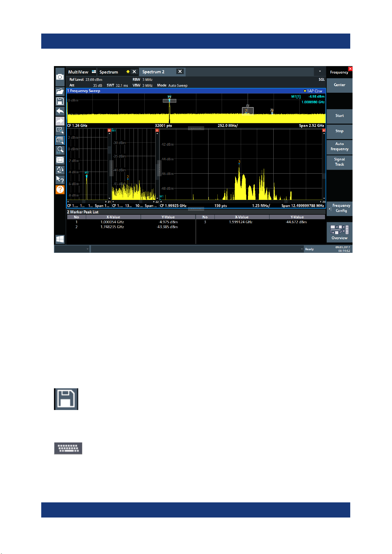The width and height of the screenshot is (392, 554).
Task: Close the Spectrum 2 tab
Action: tap(180, 71)
